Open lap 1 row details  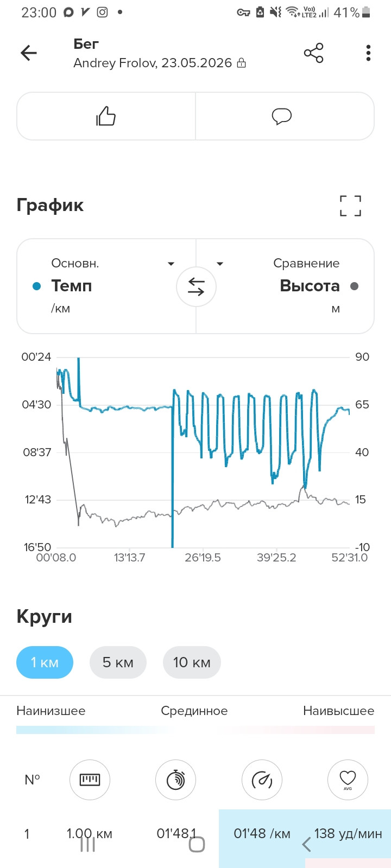pos(195,834)
